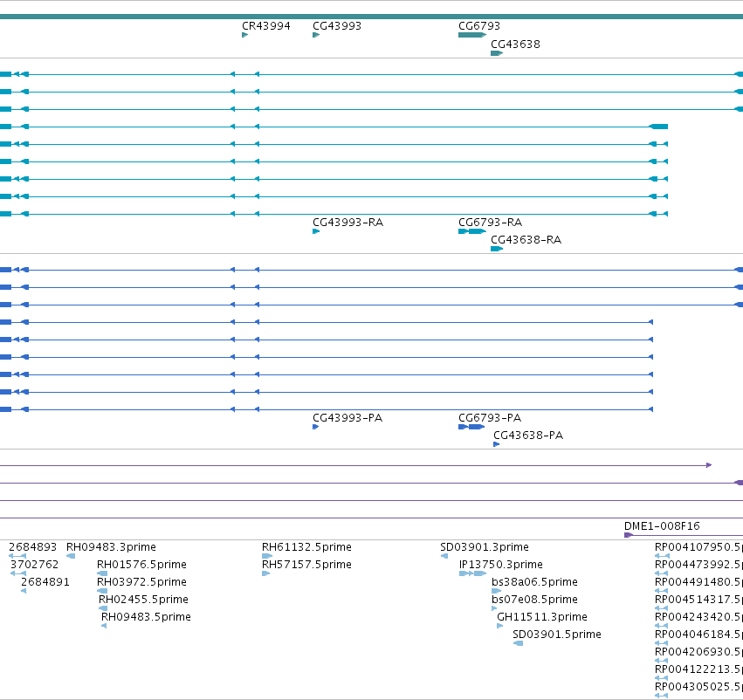This screenshot has width=743, height=700.
Task: Click the CG43993-PA CDS label
Action: pyautogui.click(x=347, y=418)
